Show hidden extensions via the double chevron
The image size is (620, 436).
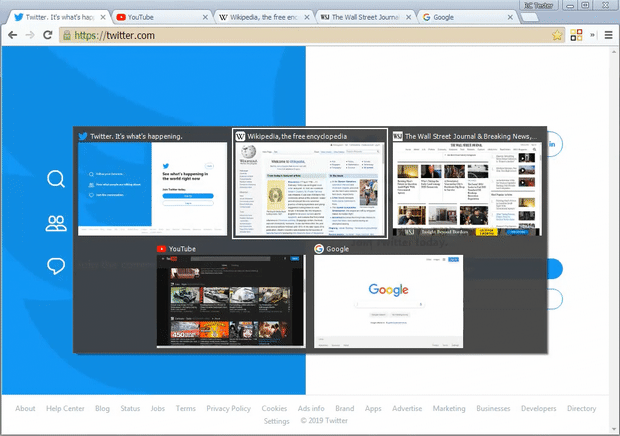point(592,35)
